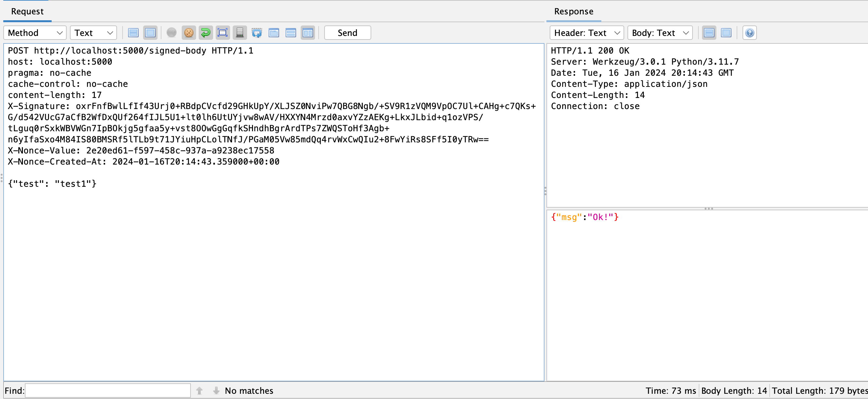
Task: Switch to the Request tab
Action: click(x=27, y=11)
